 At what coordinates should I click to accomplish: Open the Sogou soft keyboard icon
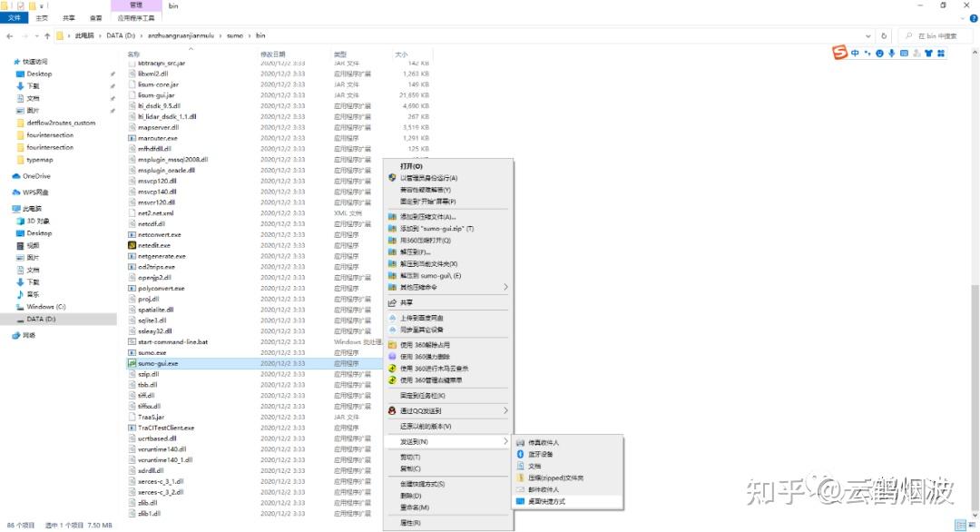(x=902, y=53)
